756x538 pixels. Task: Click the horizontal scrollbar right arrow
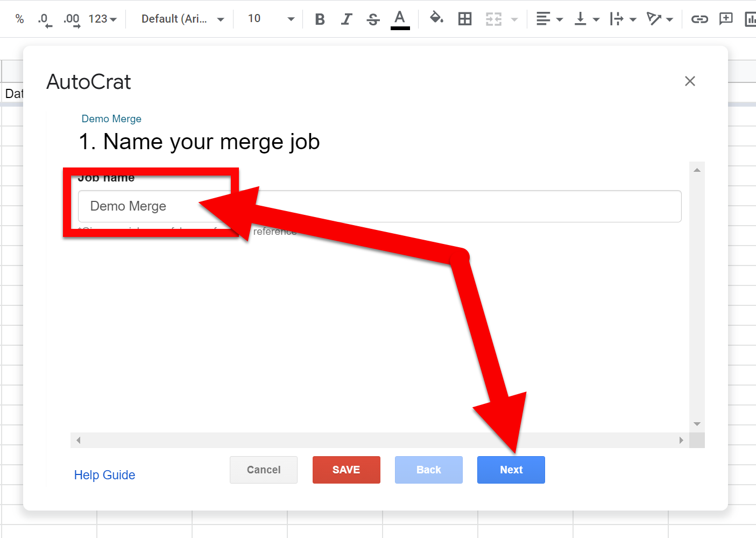[x=681, y=440]
